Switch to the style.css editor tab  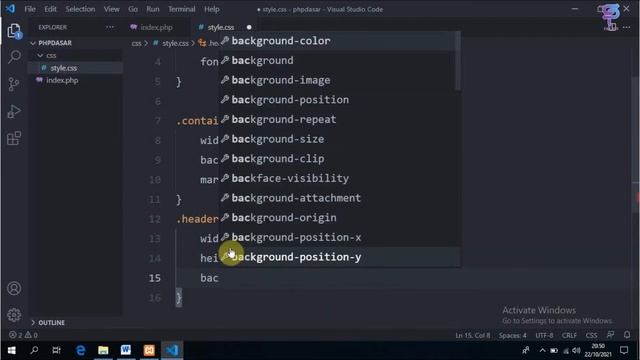[221, 27]
